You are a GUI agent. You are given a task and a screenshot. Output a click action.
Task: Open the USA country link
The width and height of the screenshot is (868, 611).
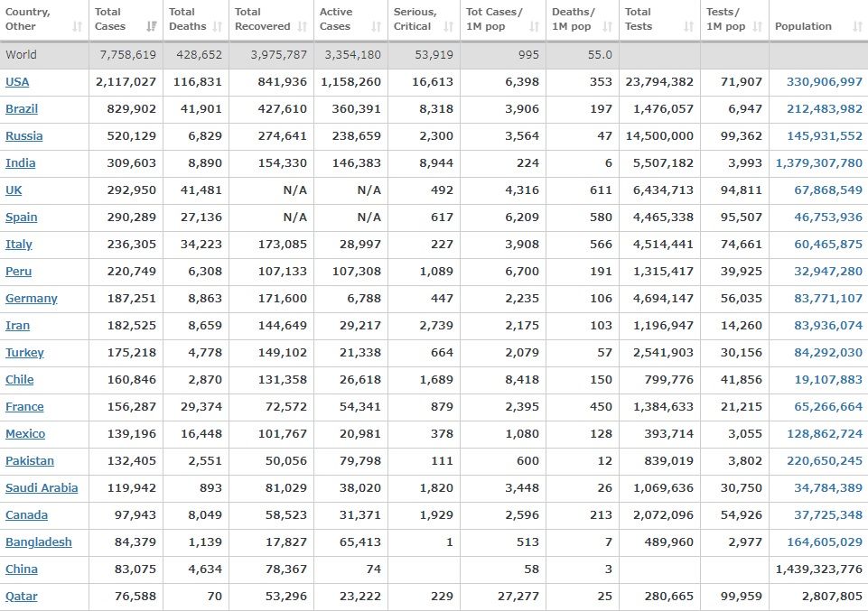17,82
